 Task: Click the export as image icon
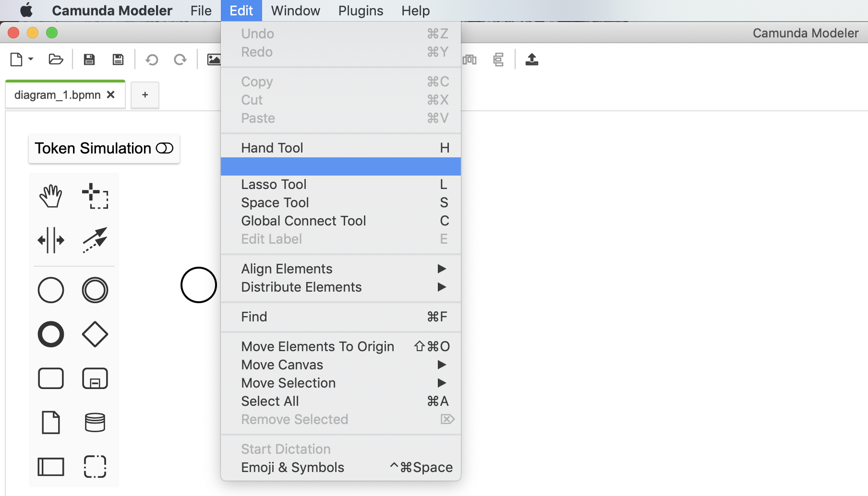tap(214, 59)
